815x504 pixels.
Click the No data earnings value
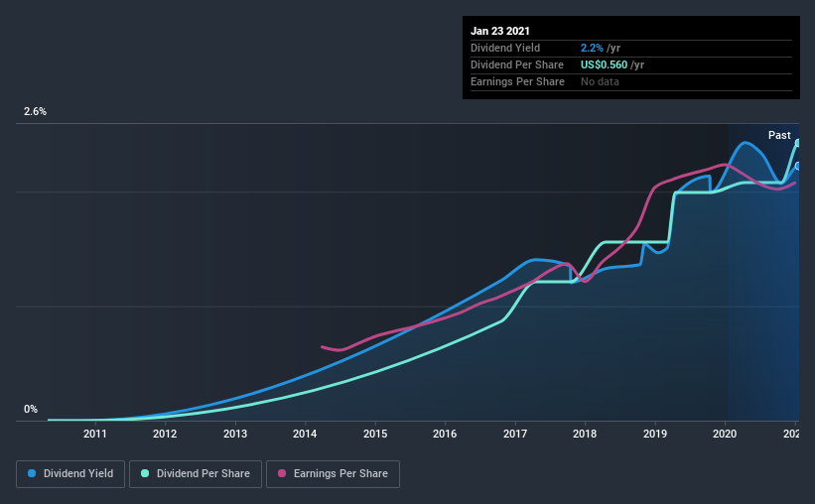tap(600, 81)
